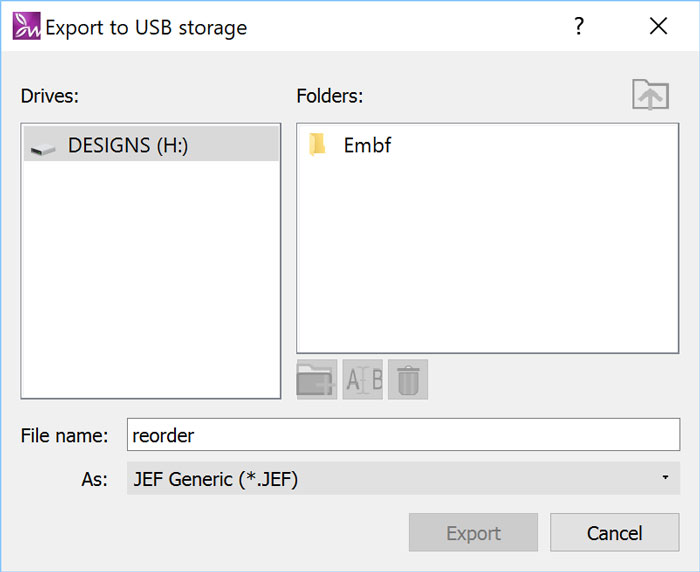Select the Embf folder name
700x572 pixels.
point(367,145)
